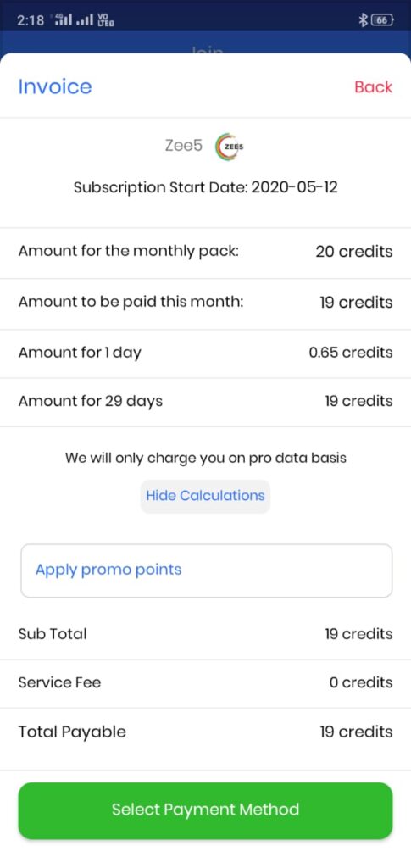
Task: Tap the Amount for 1 day row
Action: click(x=205, y=353)
